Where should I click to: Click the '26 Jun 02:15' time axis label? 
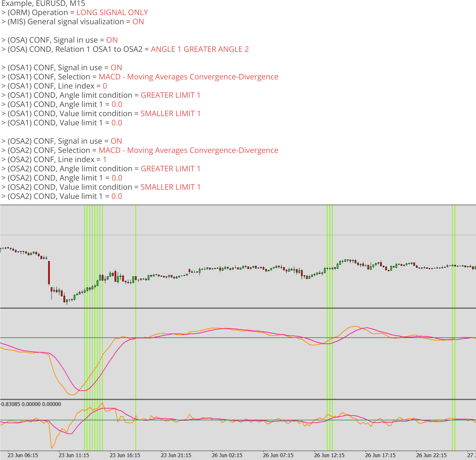pyautogui.click(x=227, y=455)
